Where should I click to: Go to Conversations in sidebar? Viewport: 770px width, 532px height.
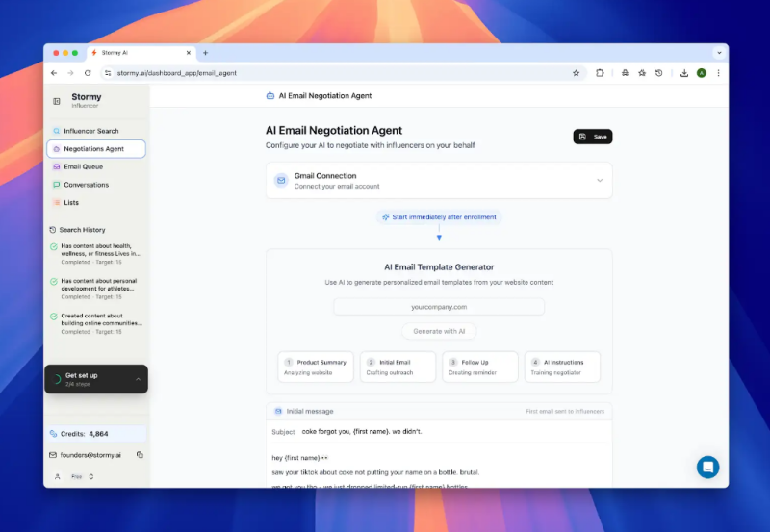(x=96, y=185)
